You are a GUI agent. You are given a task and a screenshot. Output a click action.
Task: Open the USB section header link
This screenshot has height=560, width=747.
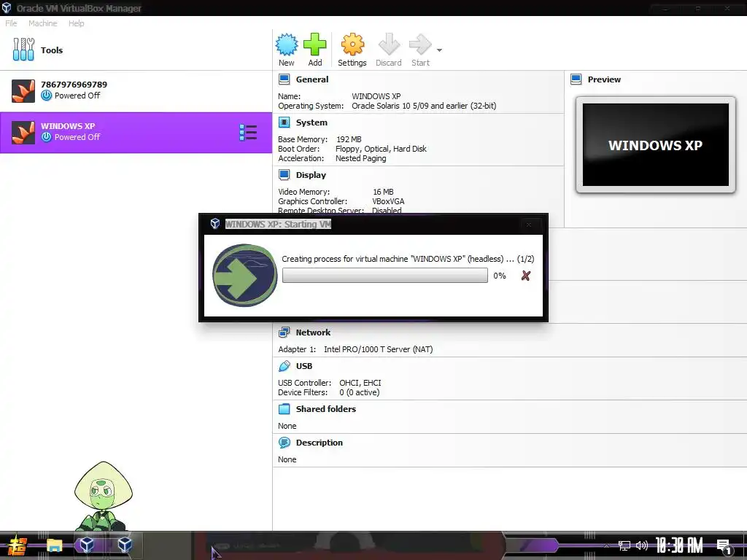coord(304,366)
